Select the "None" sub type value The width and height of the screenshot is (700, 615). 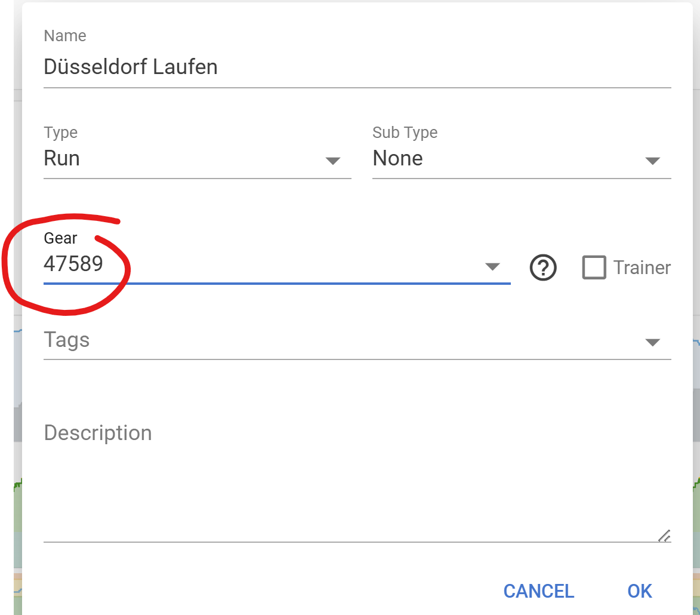tap(397, 159)
